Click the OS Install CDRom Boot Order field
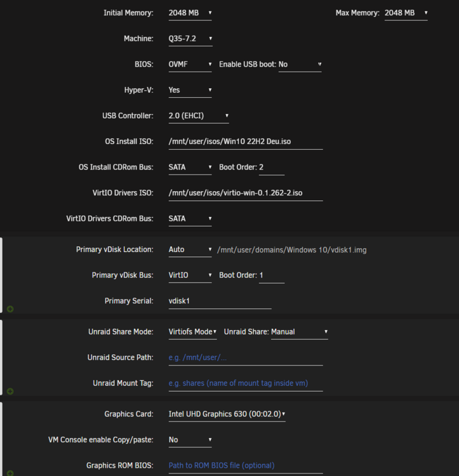459x476 pixels. tap(272, 168)
